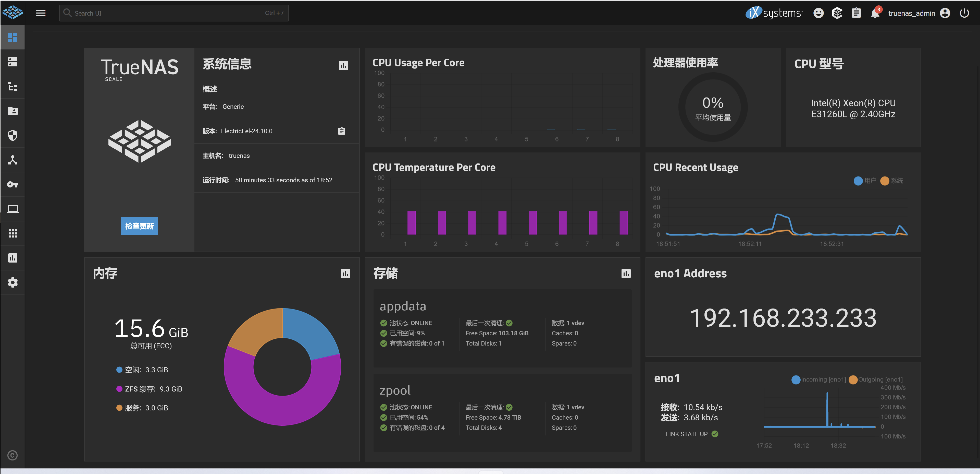This screenshot has height=474, width=980.
Task: Open the Shares folder sidebar icon
Action: (13, 111)
